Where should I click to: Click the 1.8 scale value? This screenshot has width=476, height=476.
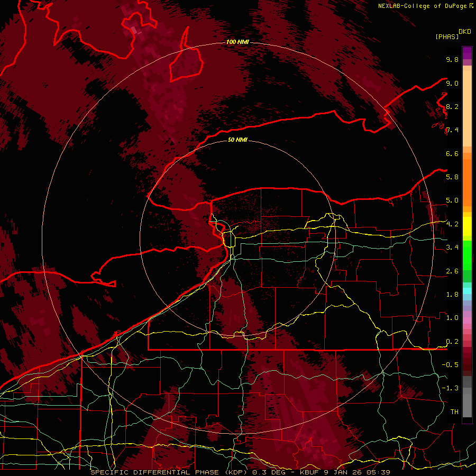(x=452, y=294)
